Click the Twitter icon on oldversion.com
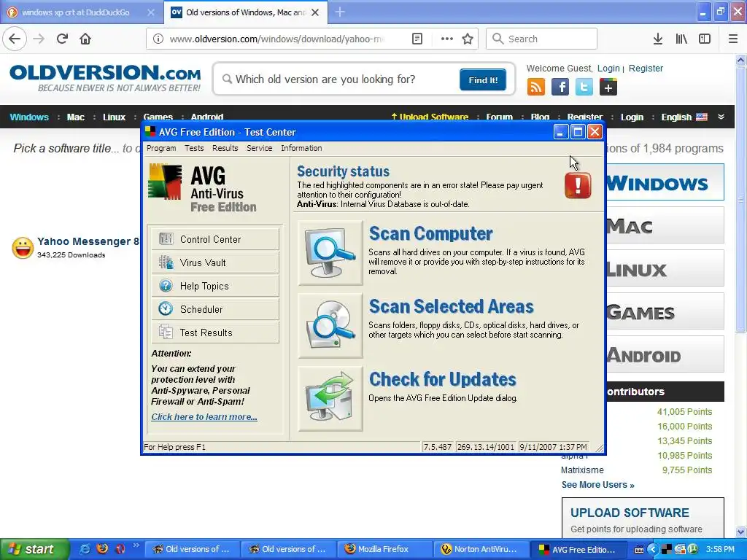Image resolution: width=747 pixels, height=560 pixels. pyautogui.click(x=584, y=87)
